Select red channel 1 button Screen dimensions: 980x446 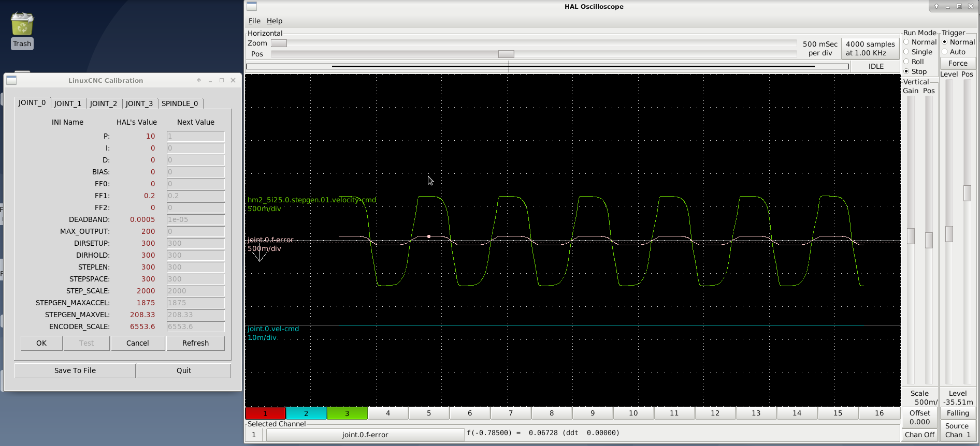pos(265,413)
